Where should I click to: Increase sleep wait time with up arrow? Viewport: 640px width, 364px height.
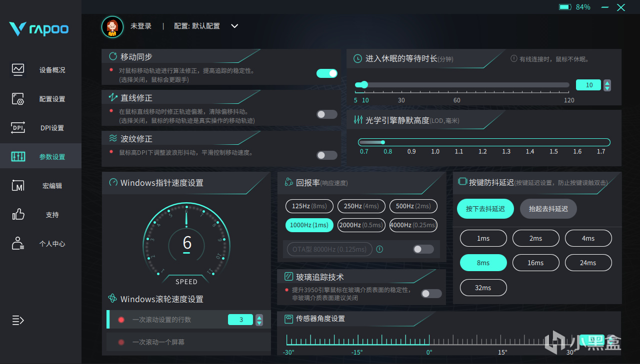(607, 83)
